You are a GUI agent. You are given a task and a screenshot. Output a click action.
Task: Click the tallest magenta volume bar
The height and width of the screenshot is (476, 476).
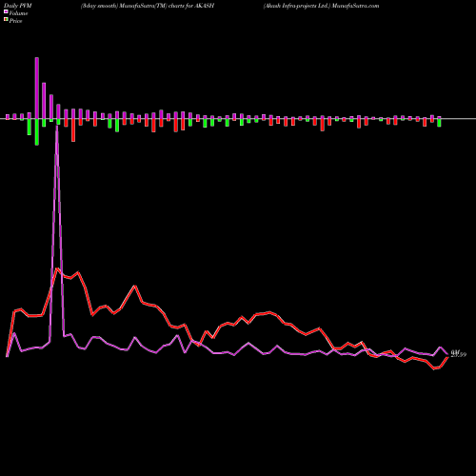click(x=37, y=89)
